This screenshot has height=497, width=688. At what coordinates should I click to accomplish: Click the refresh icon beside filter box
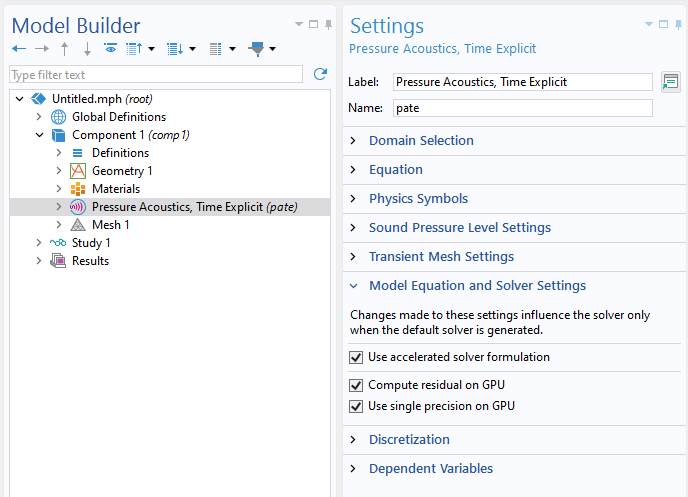coord(320,74)
